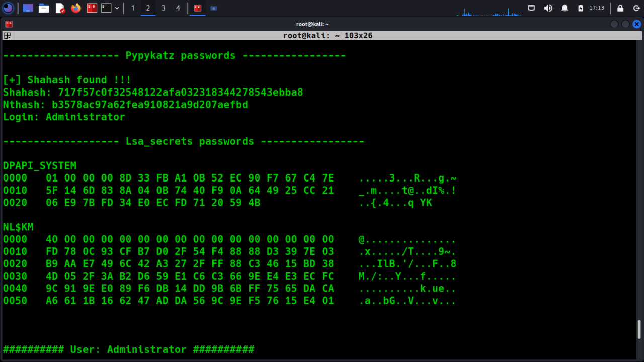The image size is (644, 362).
Task: Launch Firefox from the taskbar
Action: tap(75, 8)
